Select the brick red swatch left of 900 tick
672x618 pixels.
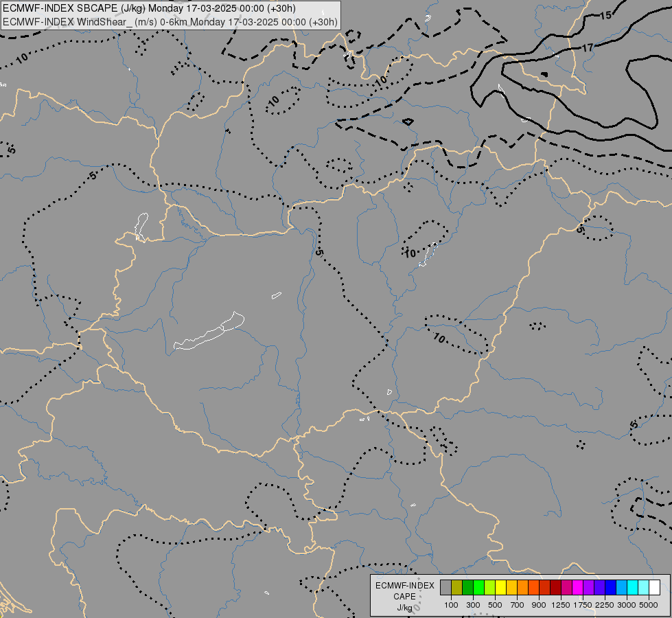[x=545, y=587]
